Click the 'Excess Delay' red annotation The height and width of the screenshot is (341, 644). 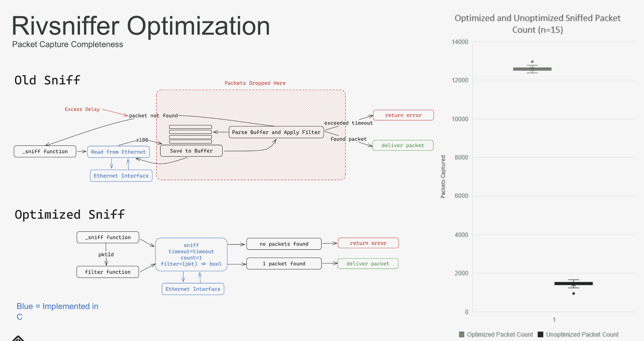click(x=82, y=109)
